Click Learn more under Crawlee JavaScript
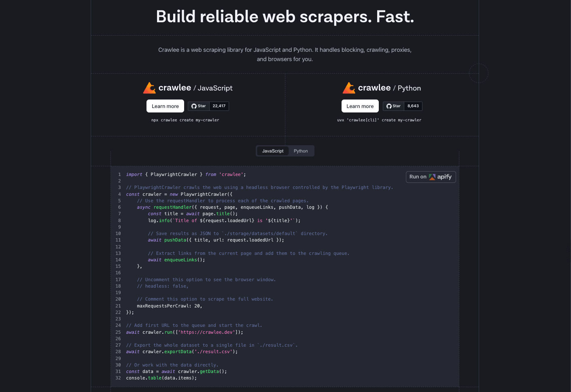 click(165, 106)
